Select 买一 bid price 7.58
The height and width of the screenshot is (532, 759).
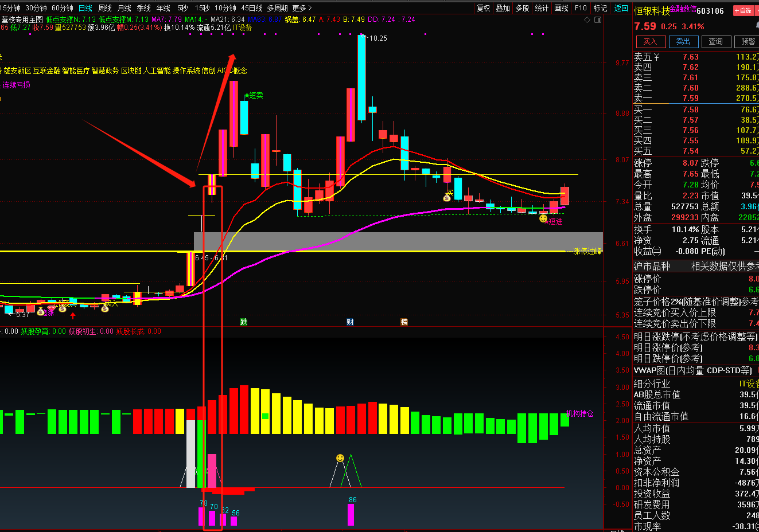tap(691, 109)
